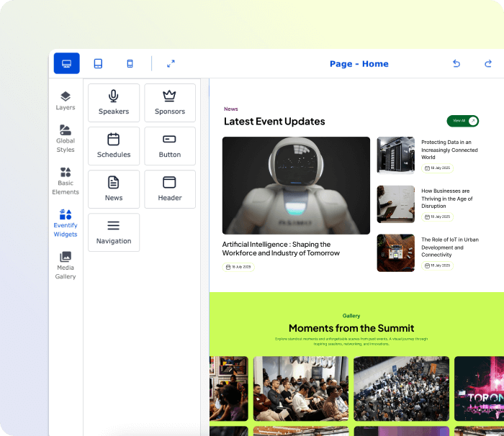Select the gallery description paragraph
This screenshot has height=436, width=504.
tap(351, 341)
